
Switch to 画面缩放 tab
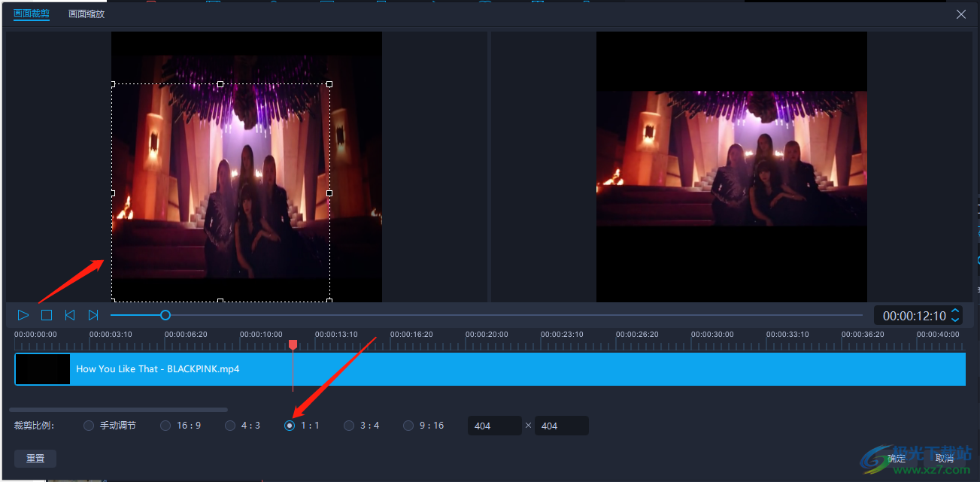click(86, 14)
